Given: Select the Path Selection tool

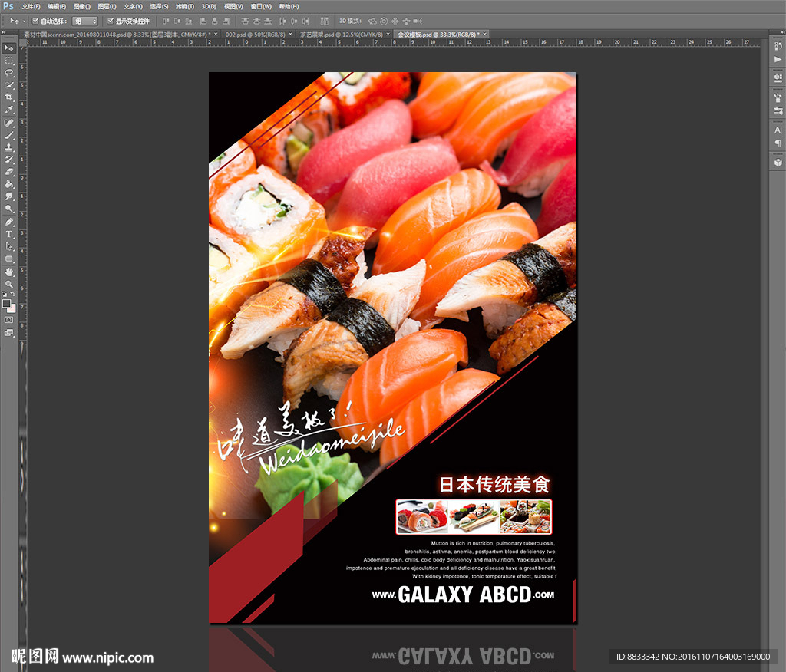Looking at the screenshot, I should point(9,246).
